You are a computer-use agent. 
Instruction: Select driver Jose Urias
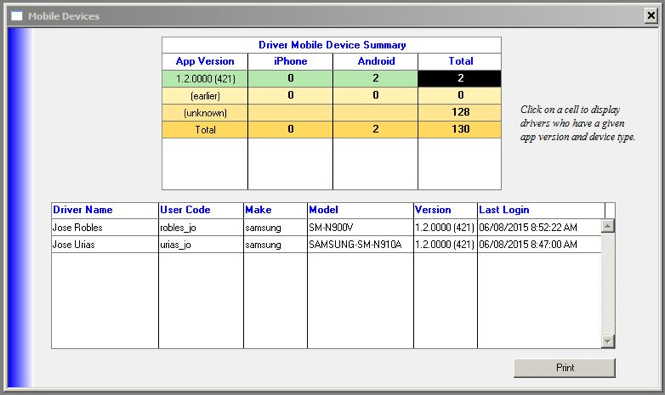pyautogui.click(x=105, y=244)
